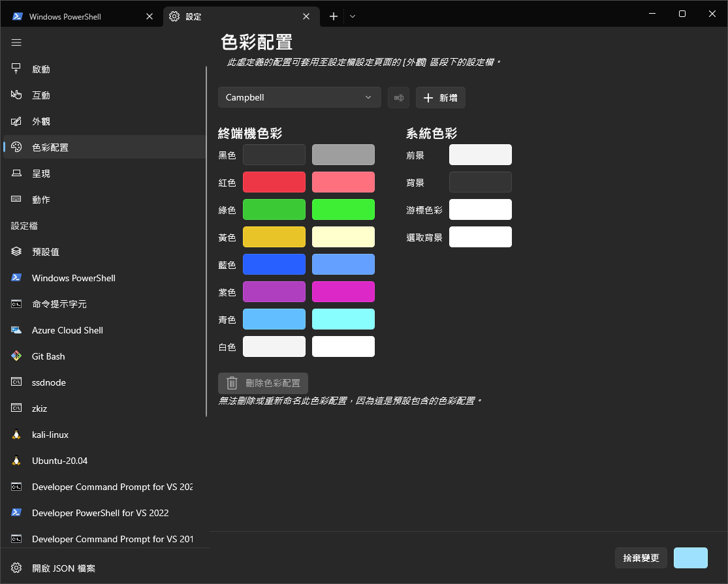Expand the new tab profile dropdown arrow
The width and height of the screenshot is (728, 584).
coord(353,17)
